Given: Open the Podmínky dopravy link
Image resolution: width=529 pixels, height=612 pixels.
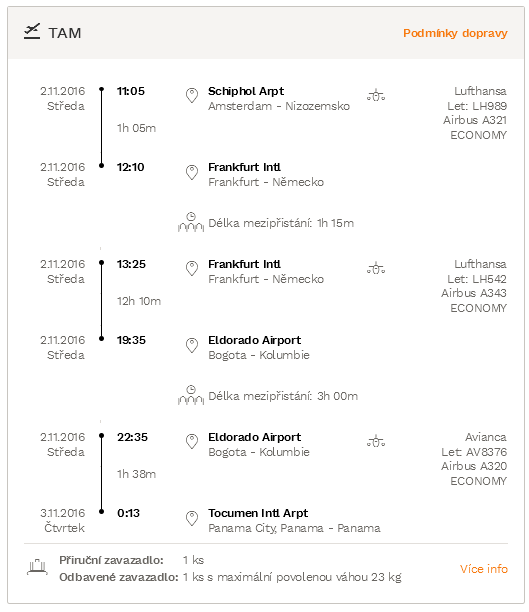Looking at the screenshot, I should [455, 34].
